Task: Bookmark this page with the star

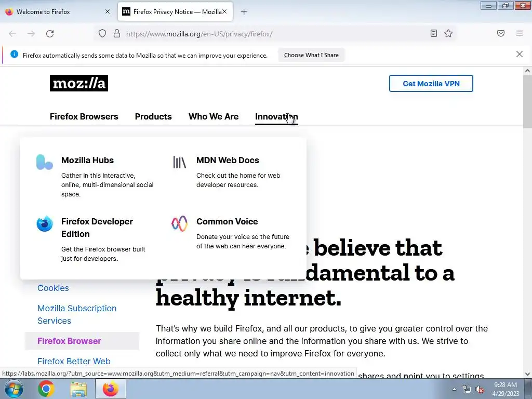Action: click(x=448, y=33)
